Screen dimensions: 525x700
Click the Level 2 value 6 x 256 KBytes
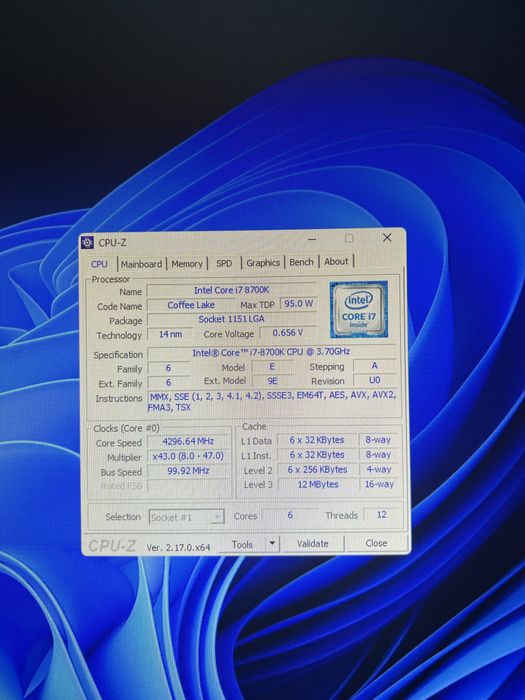tap(317, 470)
